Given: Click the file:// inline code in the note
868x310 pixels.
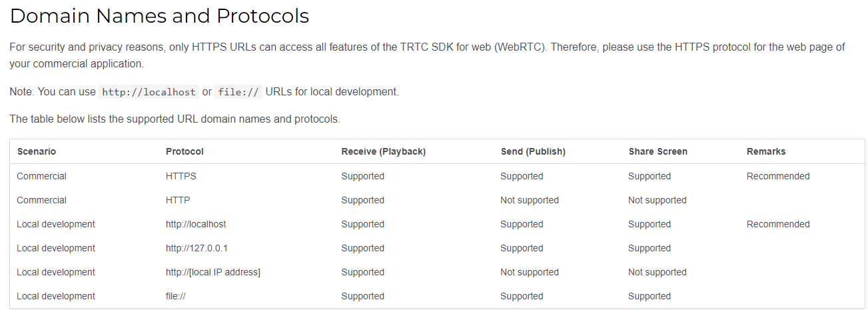Looking at the screenshot, I should click(x=238, y=92).
